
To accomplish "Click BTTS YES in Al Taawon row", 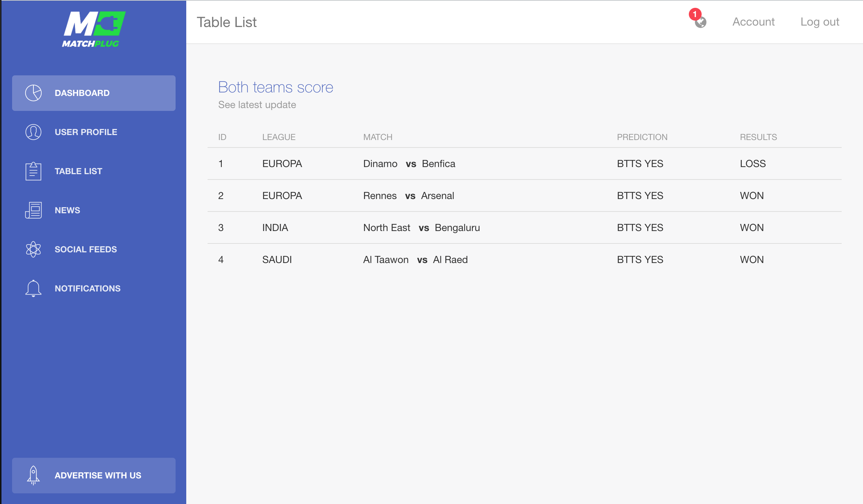I will point(640,260).
